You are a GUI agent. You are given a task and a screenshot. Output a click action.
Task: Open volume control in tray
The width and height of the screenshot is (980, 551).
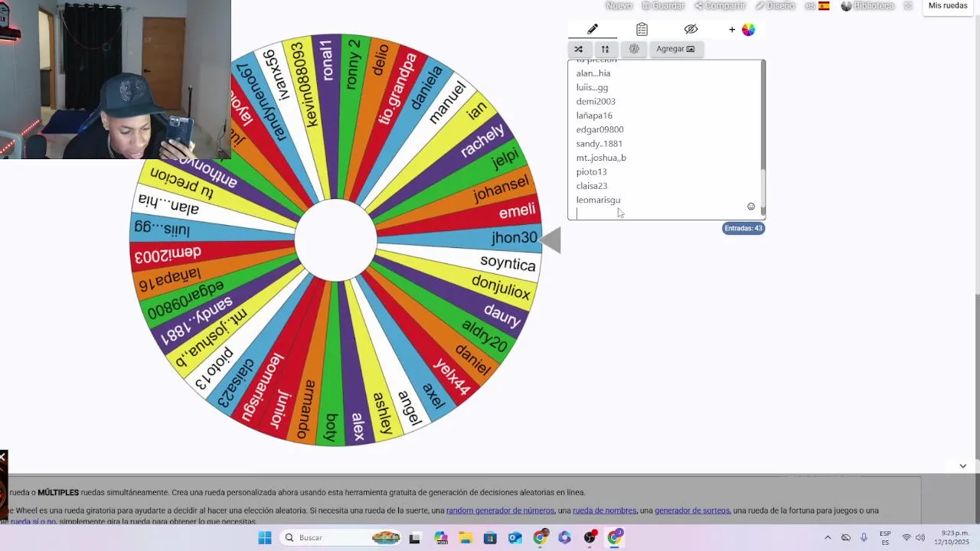pyautogui.click(x=920, y=537)
